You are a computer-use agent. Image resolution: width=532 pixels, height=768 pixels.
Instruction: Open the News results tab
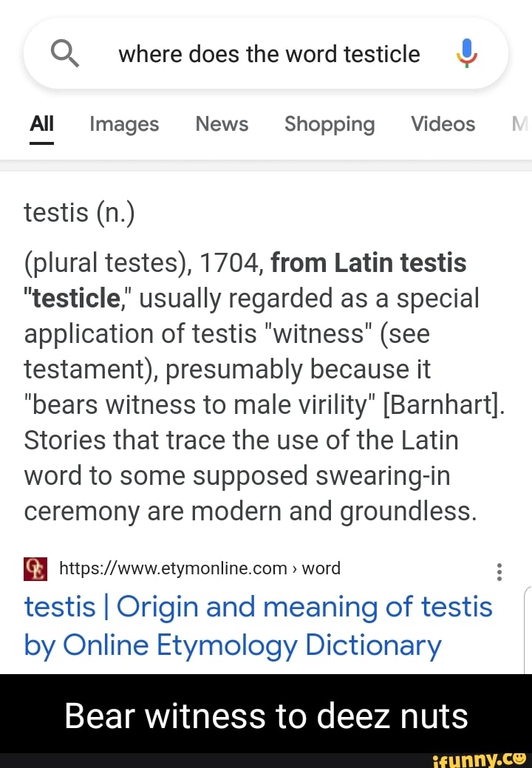222,124
